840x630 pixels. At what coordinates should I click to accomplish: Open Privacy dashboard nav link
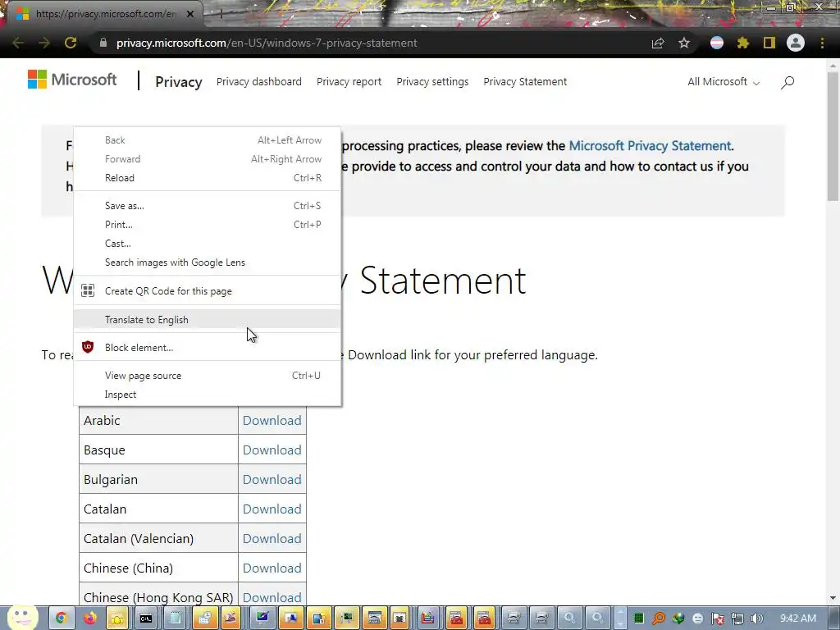tap(258, 81)
